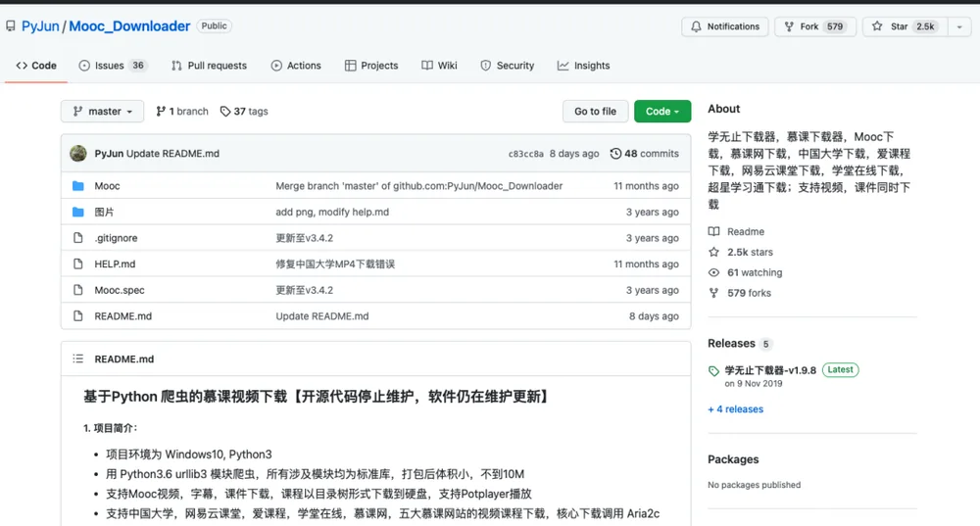Click the release tag icon for v1.9.8
This screenshot has height=526, width=980.
click(x=713, y=370)
